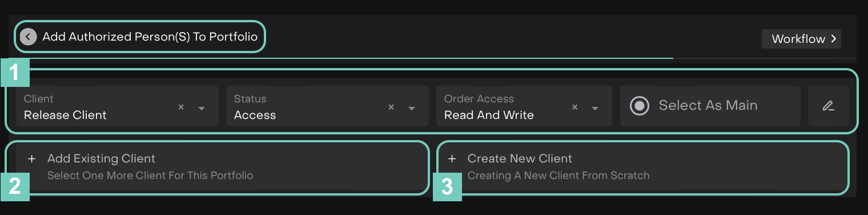Click the back arrow circle icon

click(x=28, y=37)
